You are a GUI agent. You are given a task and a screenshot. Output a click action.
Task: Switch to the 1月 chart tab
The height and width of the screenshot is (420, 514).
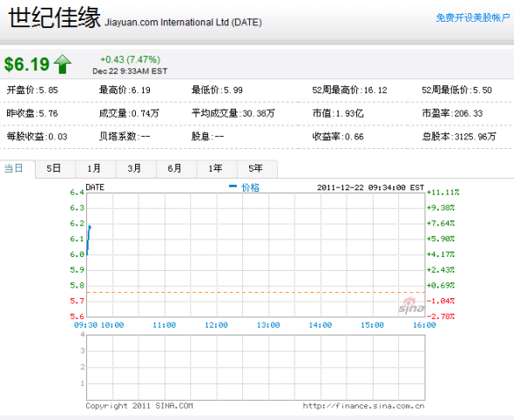click(x=94, y=168)
